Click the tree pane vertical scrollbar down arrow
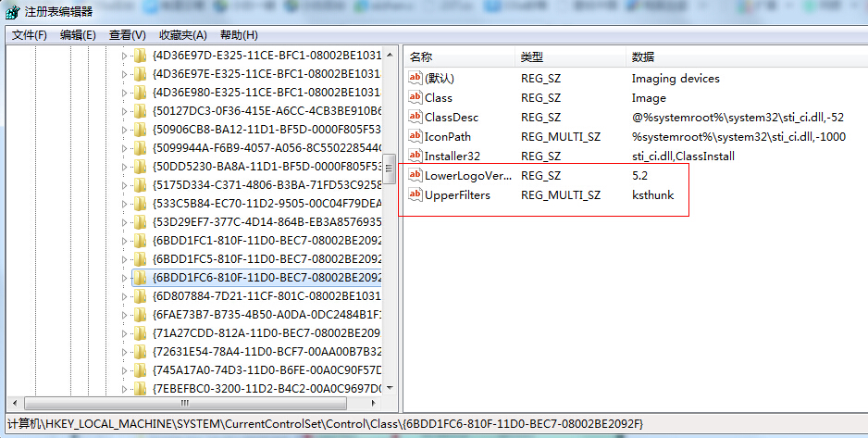 390,388
